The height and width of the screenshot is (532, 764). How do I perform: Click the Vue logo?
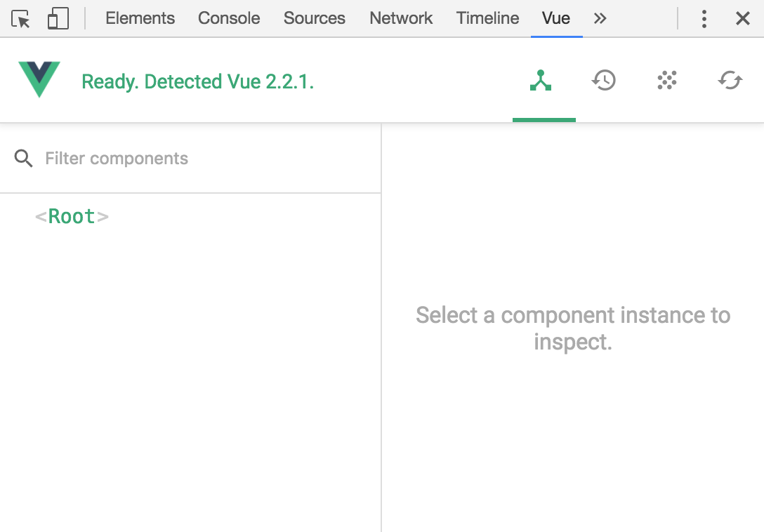39,79
